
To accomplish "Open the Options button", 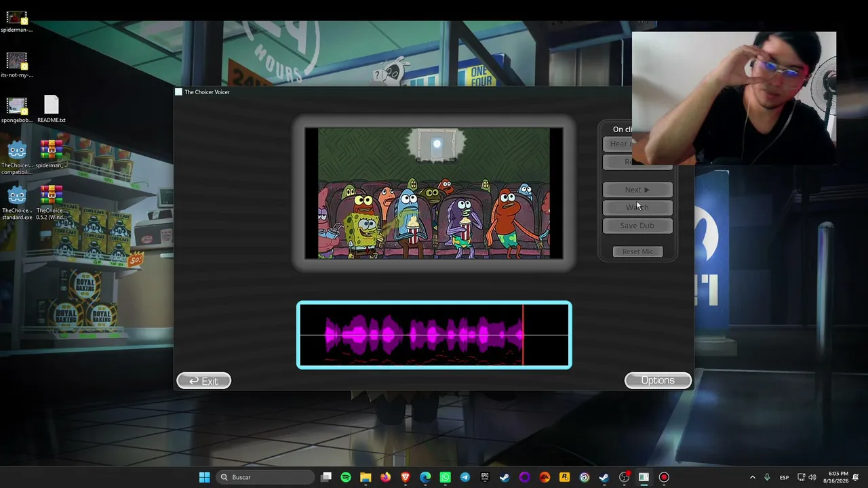I will (658, 380).
